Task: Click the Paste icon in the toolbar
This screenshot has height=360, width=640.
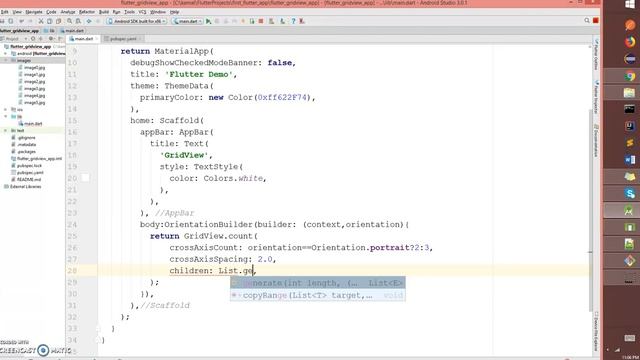Action: pyautogui.click(x=58, y=21)
